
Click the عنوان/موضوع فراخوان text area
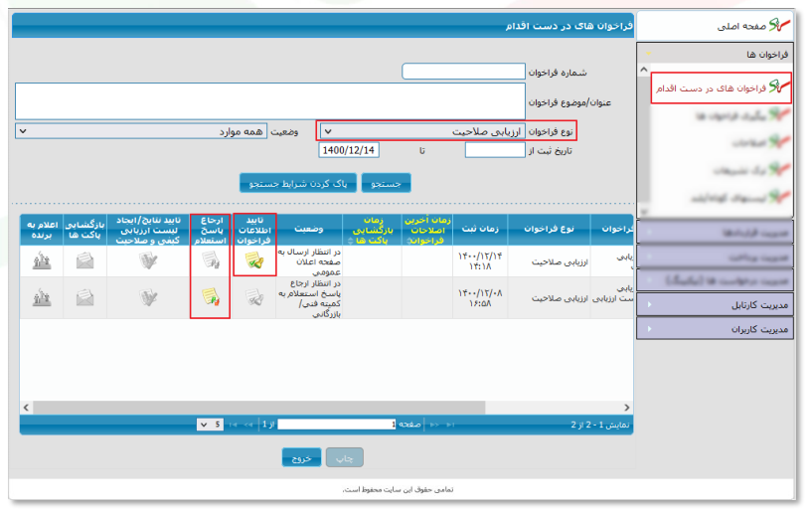(269, 101)
